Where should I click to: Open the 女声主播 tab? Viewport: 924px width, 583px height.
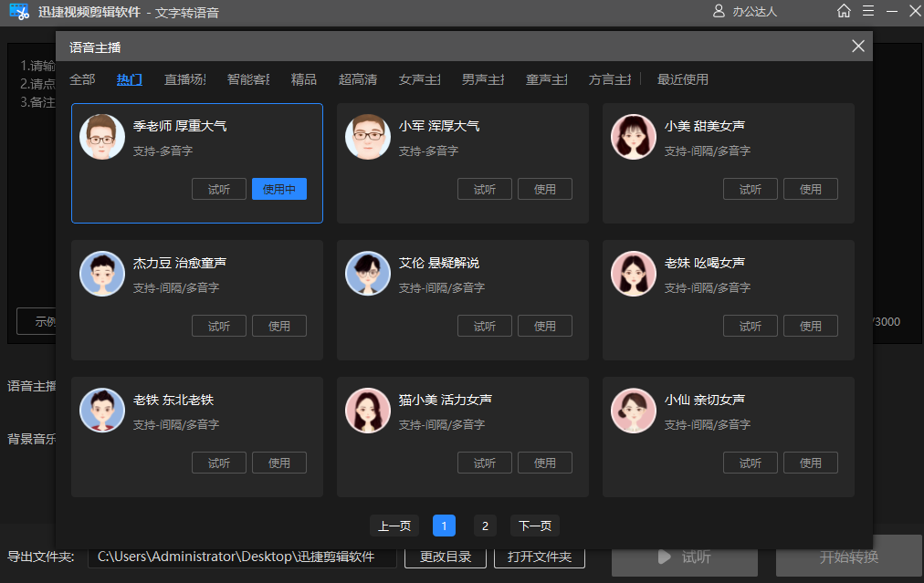click(419, 79)
